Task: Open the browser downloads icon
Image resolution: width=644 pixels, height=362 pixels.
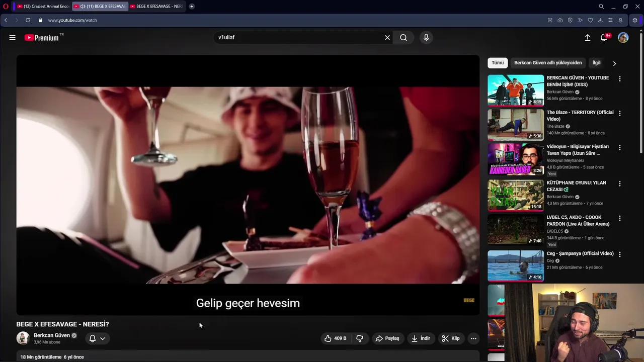Action: (600, 20)
